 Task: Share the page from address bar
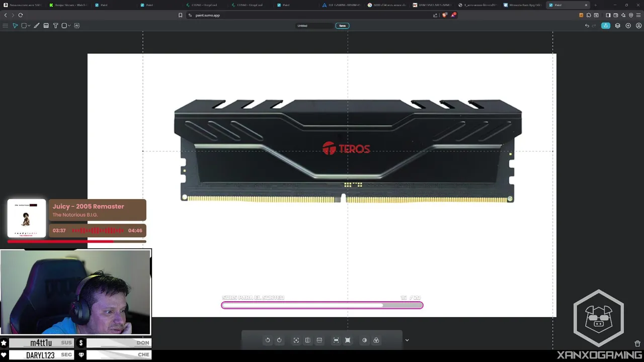tap(435, 15)
